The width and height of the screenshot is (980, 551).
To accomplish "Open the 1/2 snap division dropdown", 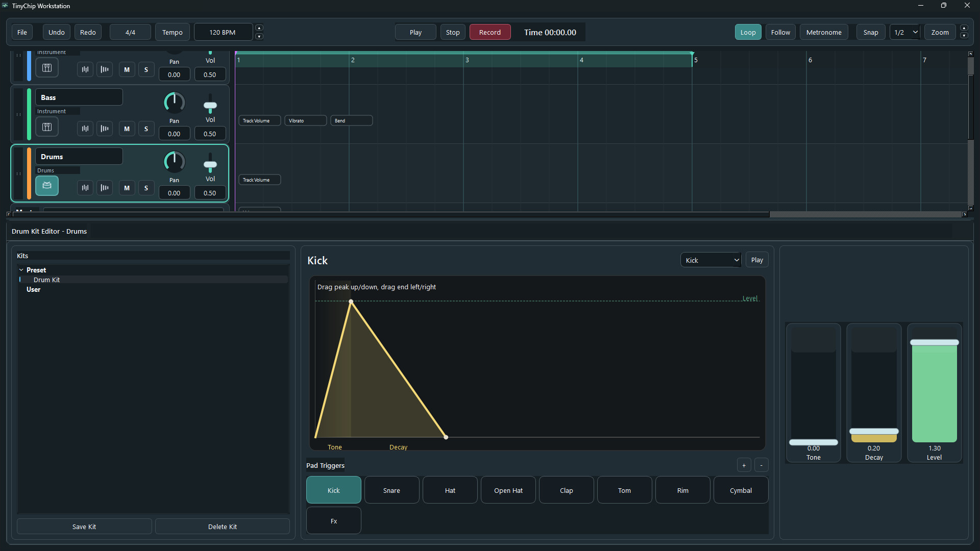I will click(x=905, y=32).
